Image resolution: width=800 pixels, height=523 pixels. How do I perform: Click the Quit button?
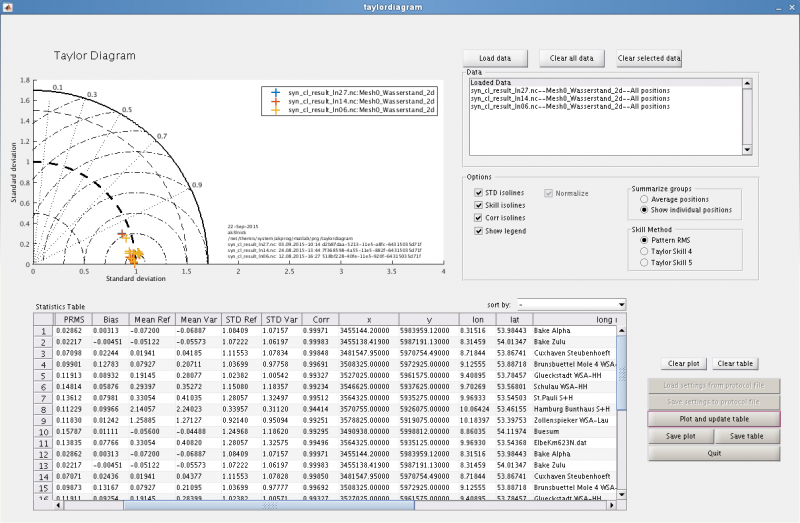[x=714, y=453]
